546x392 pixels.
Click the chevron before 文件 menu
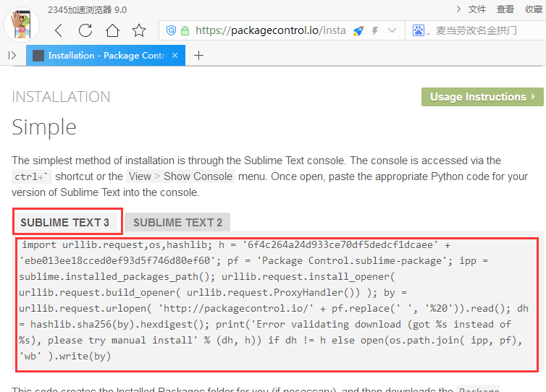click(458, 9)
